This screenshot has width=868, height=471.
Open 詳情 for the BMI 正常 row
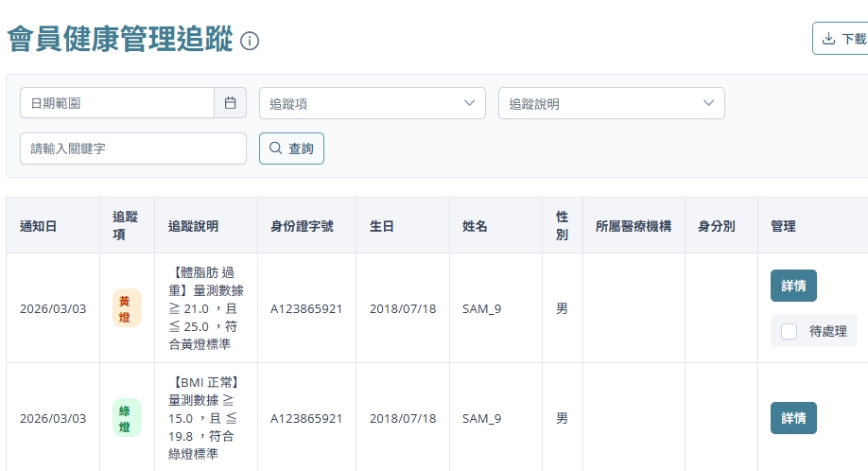(793, 417)
